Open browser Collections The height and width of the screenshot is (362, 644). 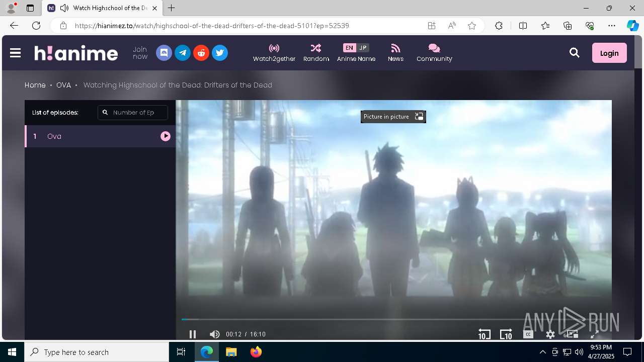click(568, 26)
